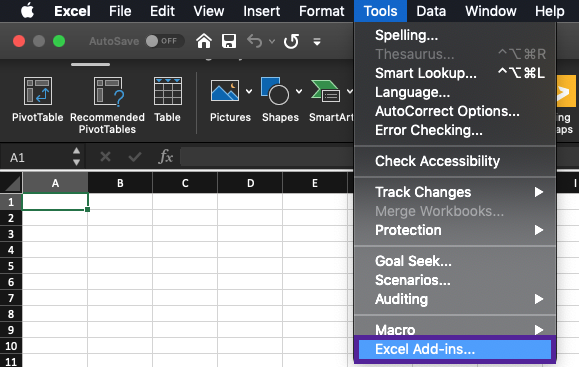The image size is (579, 367).
Task: Expand the Auditing submenu
Action: coord(455,299)
